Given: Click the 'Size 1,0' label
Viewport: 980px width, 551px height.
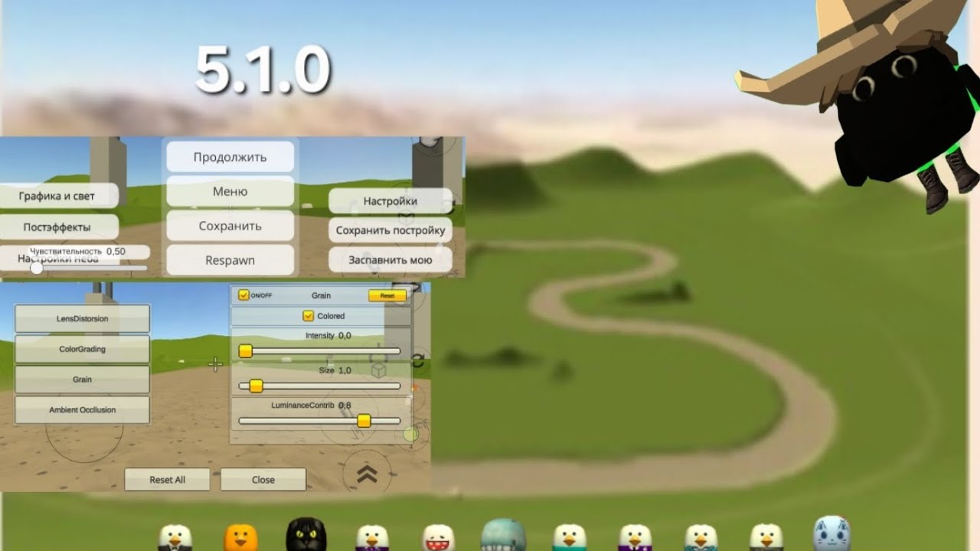Looking at the screenshot, I should point(335,370).
